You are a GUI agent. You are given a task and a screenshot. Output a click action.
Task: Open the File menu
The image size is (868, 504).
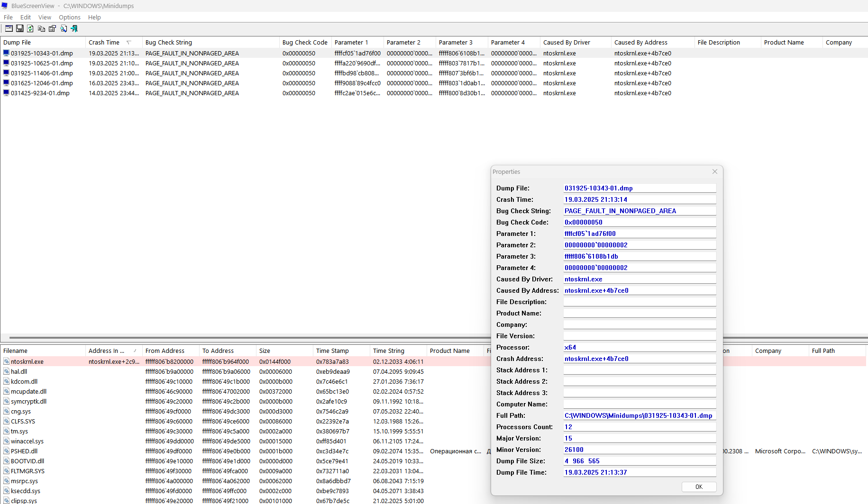click(x=8, y=18)
